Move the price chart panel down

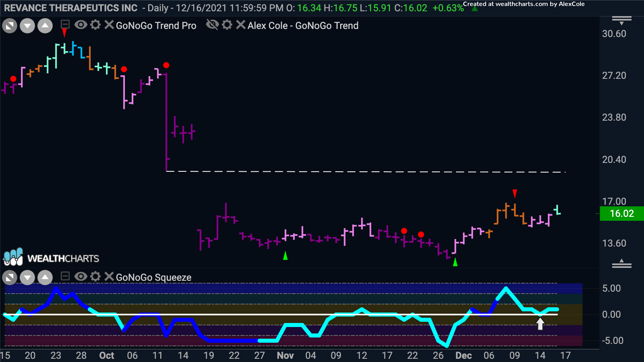coord(27,26)
